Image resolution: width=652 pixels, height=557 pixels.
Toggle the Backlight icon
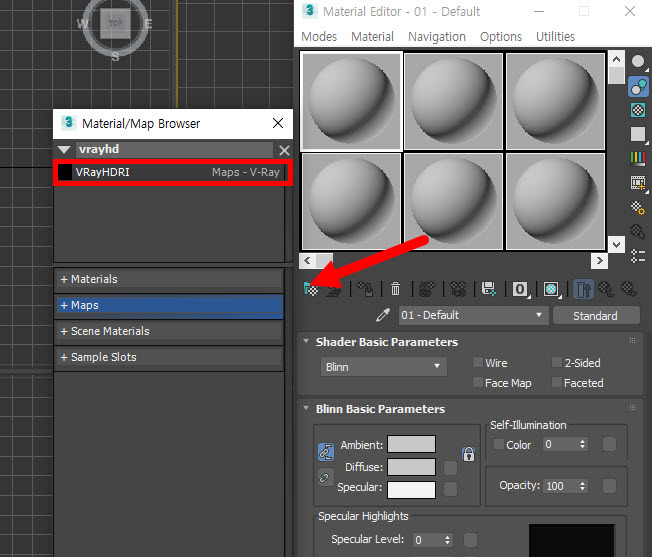pyautogui.click(x=638, y=86)
